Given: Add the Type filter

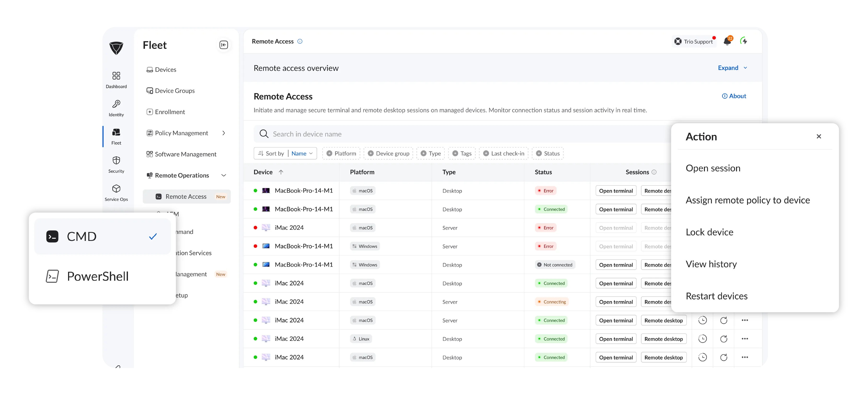Looking at the screenshot, I should point(431,153).
